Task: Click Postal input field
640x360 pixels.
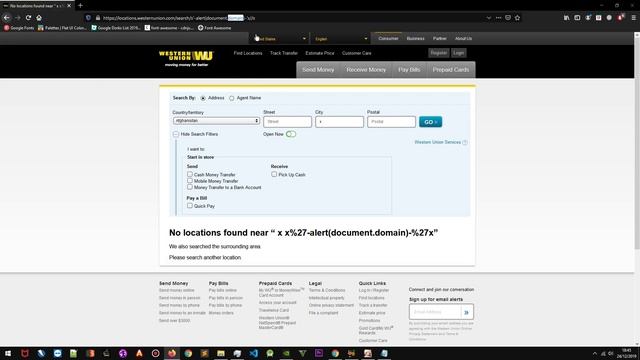Action: click(x=391, y=122)
